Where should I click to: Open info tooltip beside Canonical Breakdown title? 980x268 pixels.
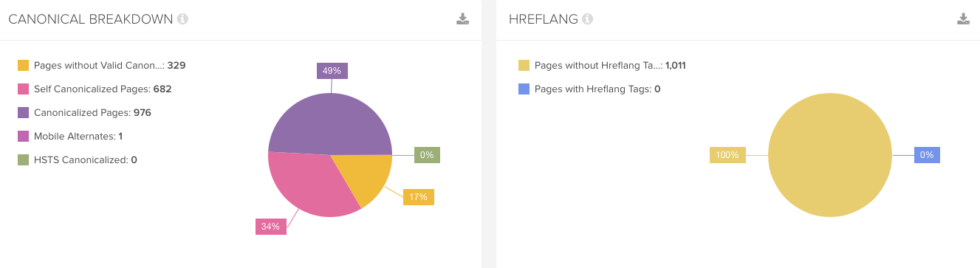182,19
